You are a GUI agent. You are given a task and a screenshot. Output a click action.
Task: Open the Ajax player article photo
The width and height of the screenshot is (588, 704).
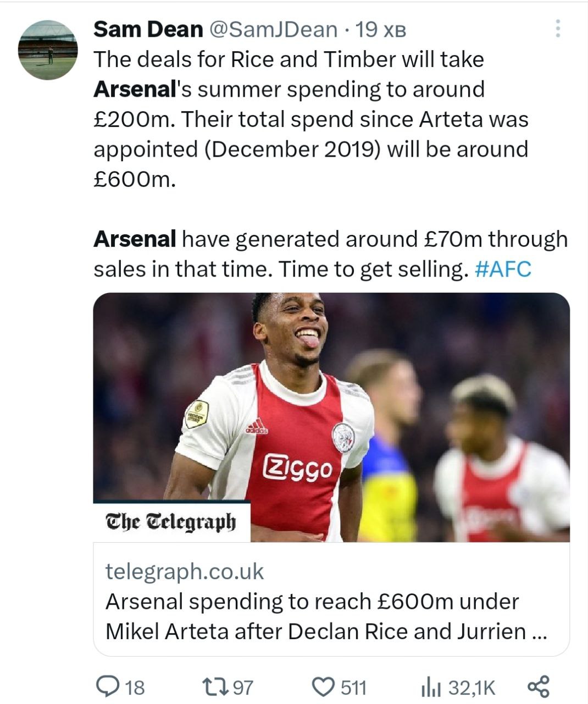click(331, 407)
